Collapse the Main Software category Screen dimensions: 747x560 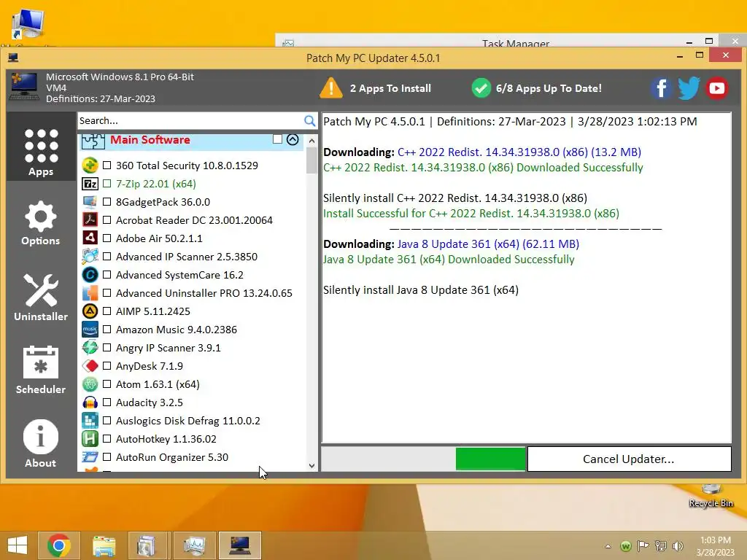[293, 139]
